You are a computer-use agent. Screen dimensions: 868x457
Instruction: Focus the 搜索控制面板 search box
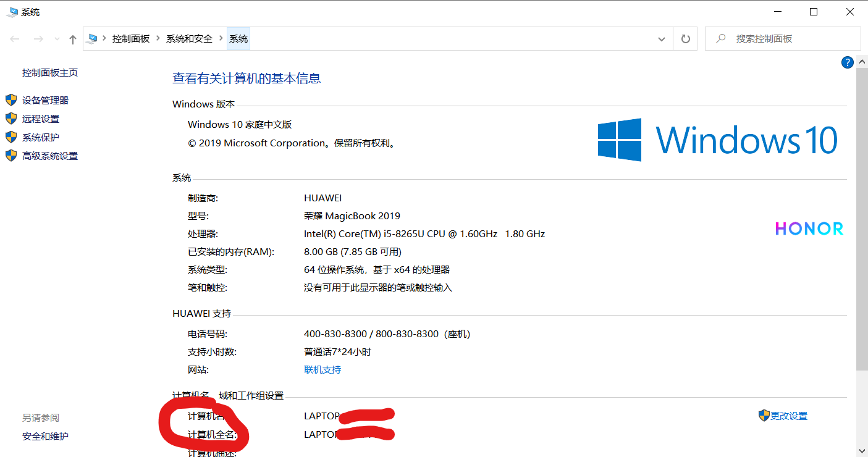tap(783, 38)
